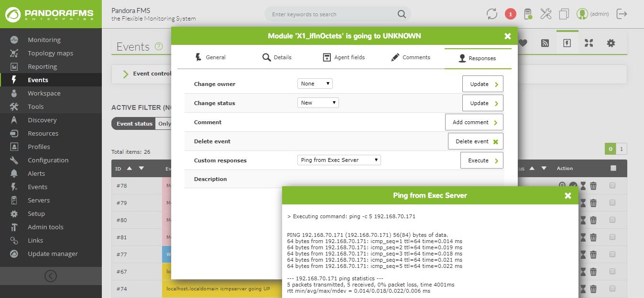The height and width of the screenshot is (298, 644).
Task: Click event ID #67 cell
Action: (x=136, y=272)
